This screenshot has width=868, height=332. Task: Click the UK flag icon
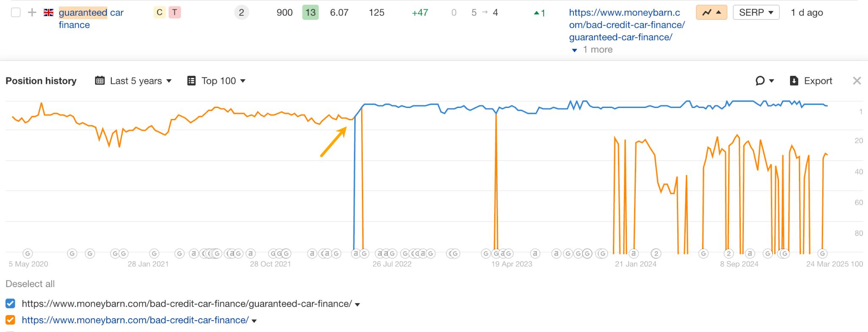[x=49, y=13]
